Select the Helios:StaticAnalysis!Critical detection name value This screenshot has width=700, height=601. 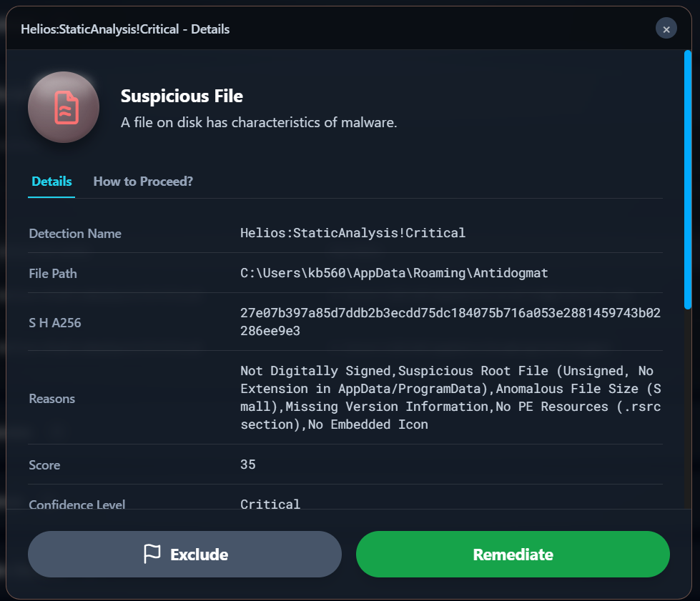point(353,233)
